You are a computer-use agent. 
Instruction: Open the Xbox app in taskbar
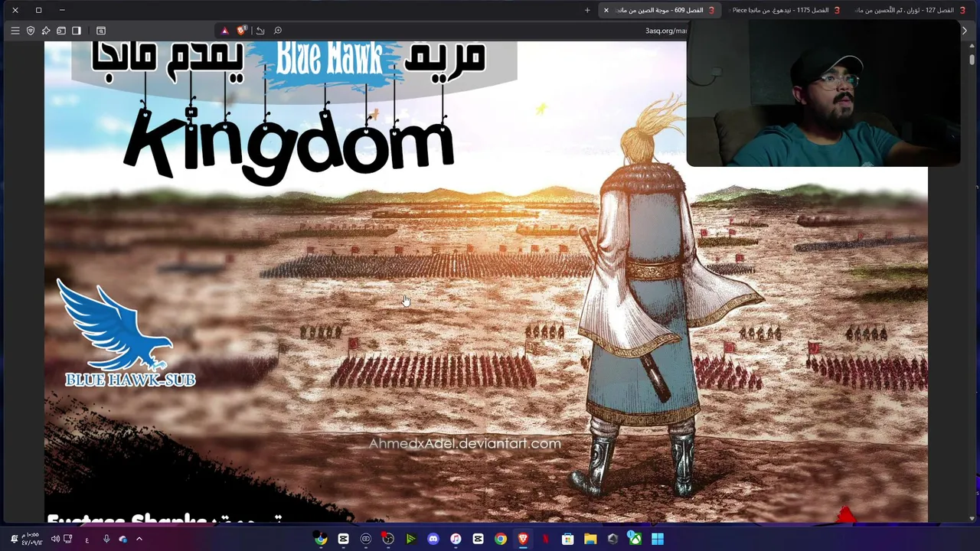pyautogui.click(x=635, y=539)
